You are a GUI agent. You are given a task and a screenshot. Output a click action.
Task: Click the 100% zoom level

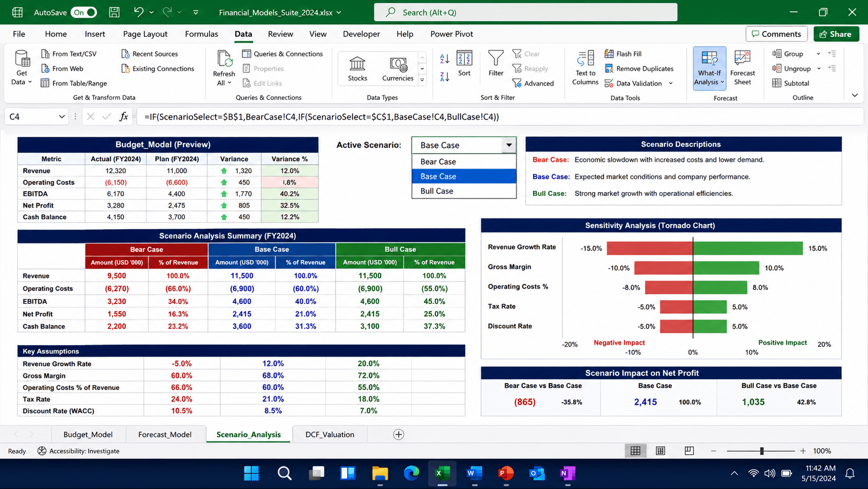[x=822, y=451]
